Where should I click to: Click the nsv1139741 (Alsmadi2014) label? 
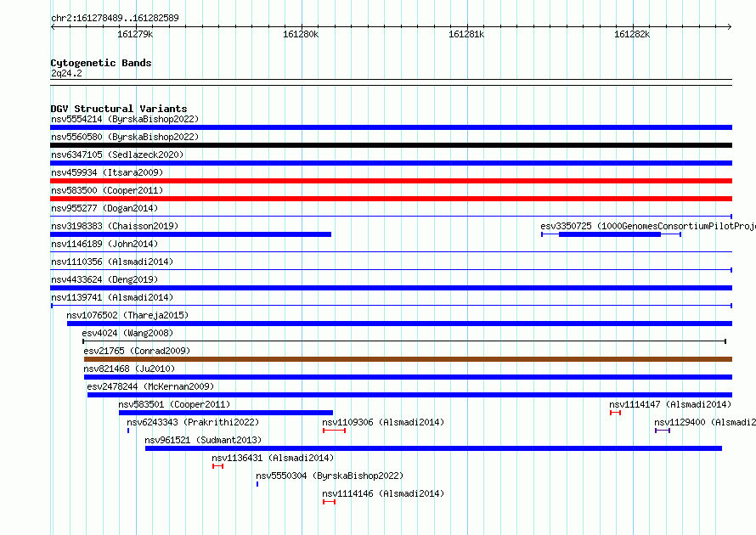[112, 297]
